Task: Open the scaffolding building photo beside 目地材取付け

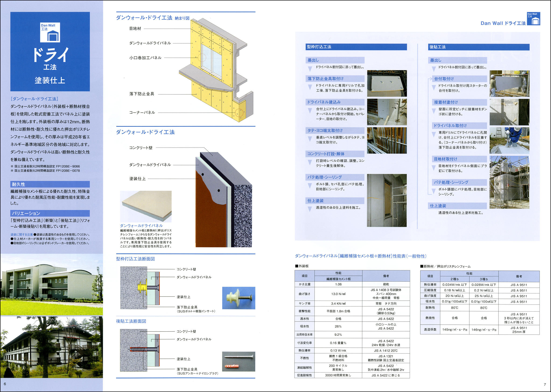Action: tap(509, 182)
